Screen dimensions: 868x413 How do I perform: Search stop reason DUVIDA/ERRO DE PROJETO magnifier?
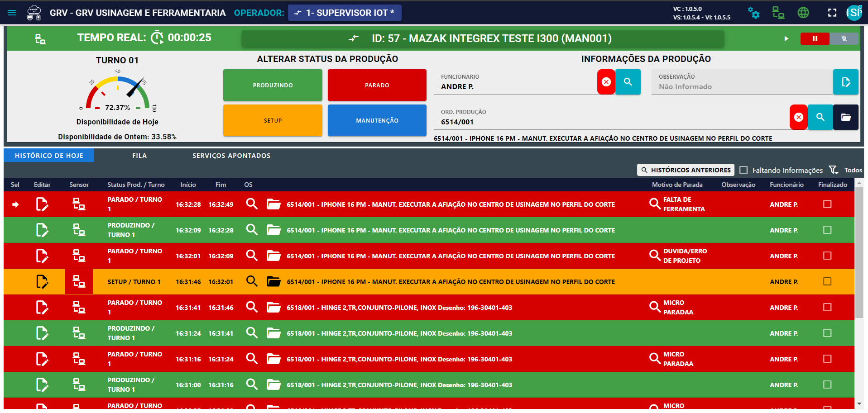pyautogui.click(x=655, y=256)
